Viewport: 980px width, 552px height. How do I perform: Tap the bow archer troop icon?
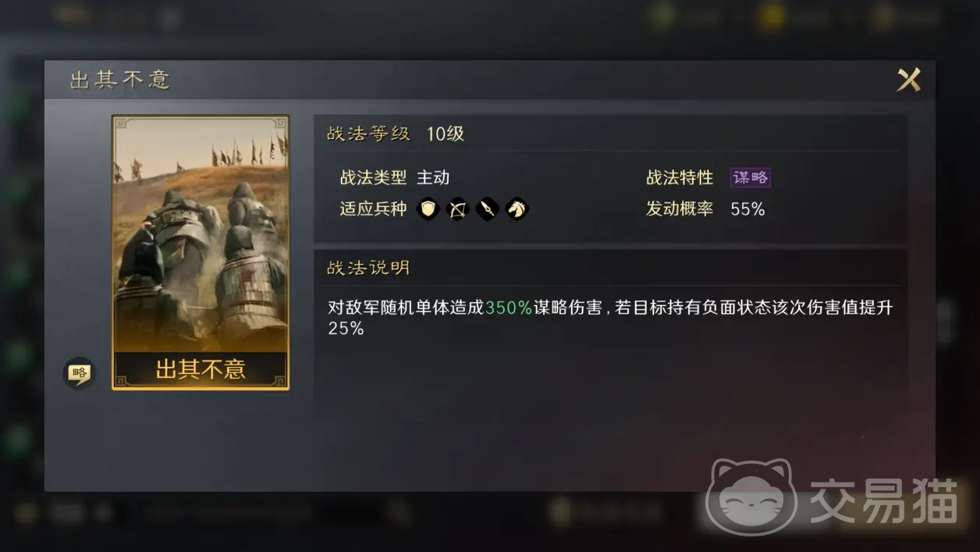pos(457,208)
